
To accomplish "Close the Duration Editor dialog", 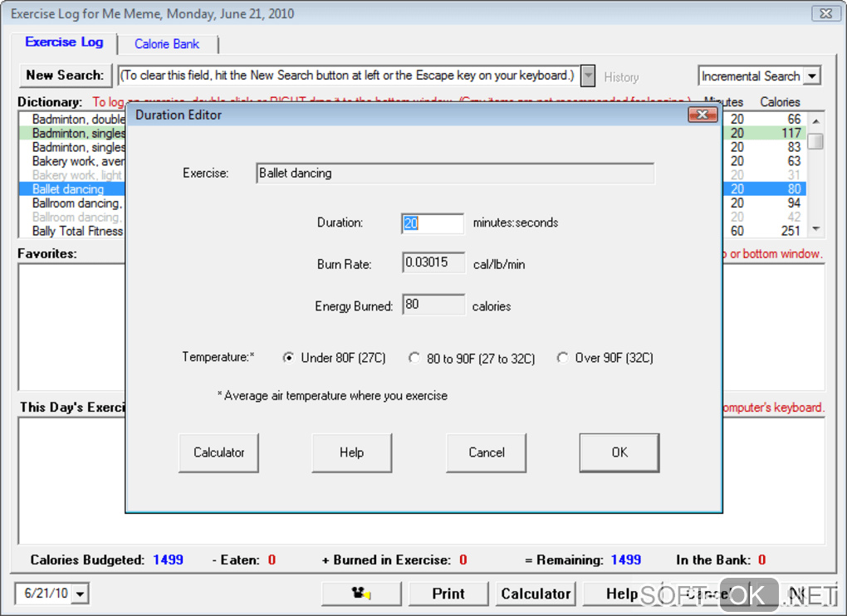I will [703, 115].
